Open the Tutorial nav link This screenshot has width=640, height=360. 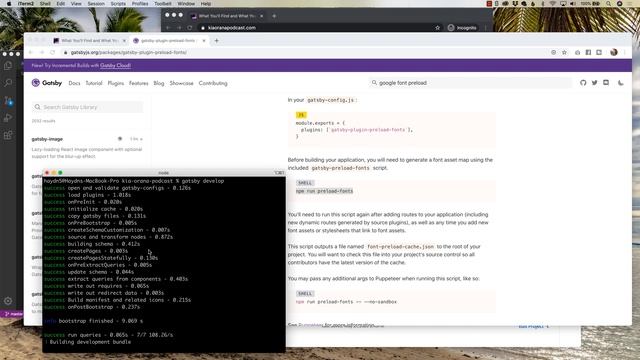(x=93, y=83)
